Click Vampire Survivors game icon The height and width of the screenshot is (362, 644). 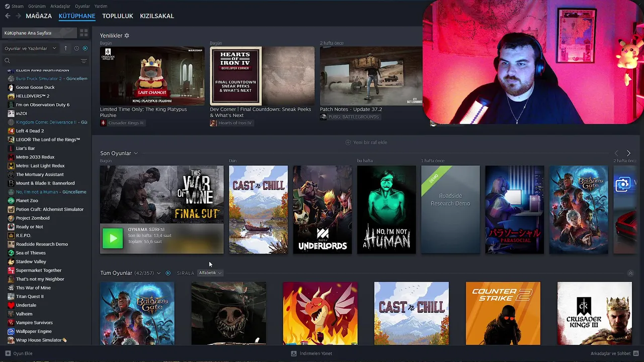11,322
